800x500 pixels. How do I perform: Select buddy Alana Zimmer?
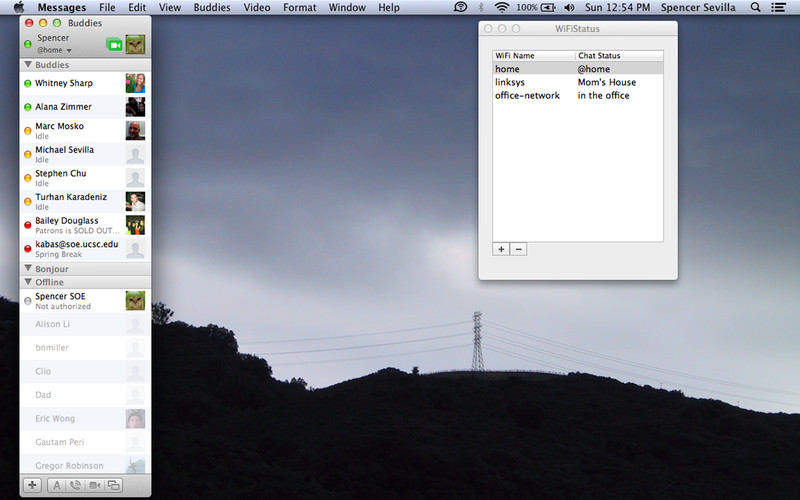85,107
